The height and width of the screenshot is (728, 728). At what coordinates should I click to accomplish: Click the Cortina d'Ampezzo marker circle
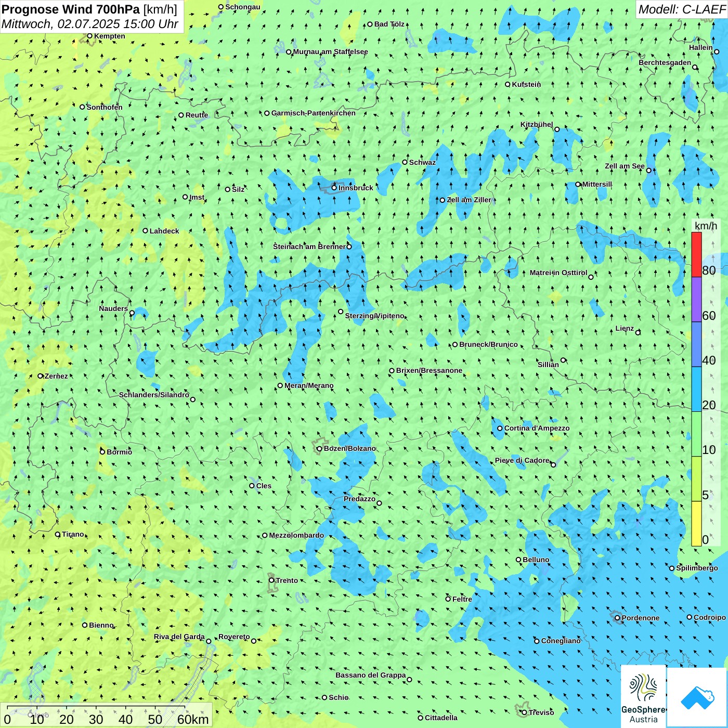pos(500,428)
